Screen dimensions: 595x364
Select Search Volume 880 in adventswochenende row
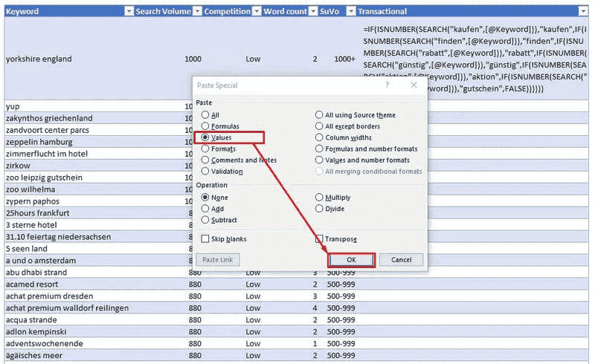[x=195, y=343]
